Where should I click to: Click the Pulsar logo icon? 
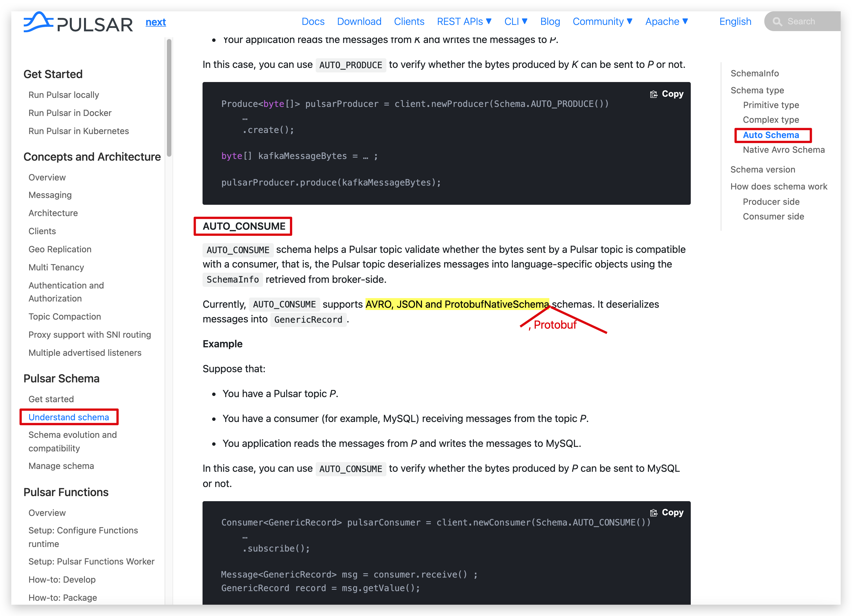[x=38, y=22]
